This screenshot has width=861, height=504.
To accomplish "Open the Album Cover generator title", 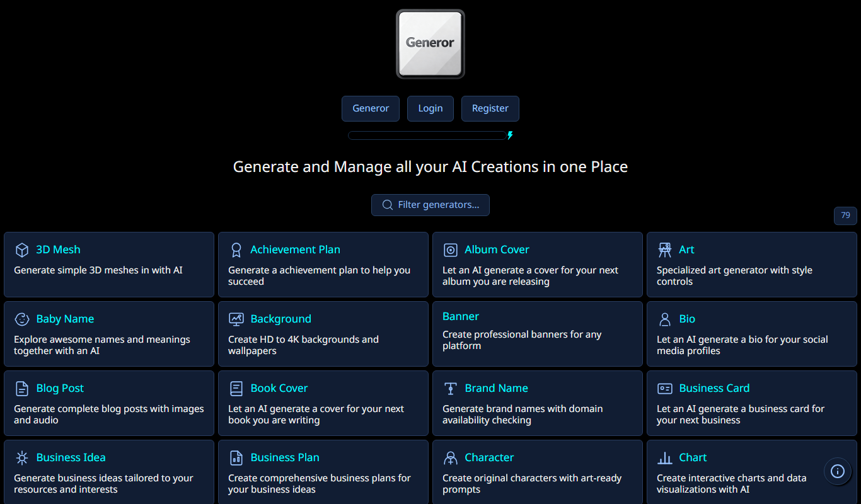I will coord(497,249).
